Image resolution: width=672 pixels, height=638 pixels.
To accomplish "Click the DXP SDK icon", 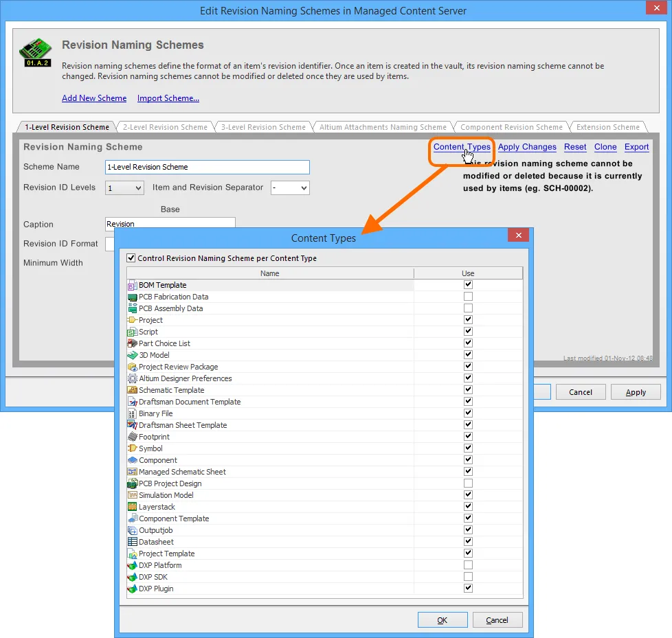I will pyautogui.click(x=133, y=577).
